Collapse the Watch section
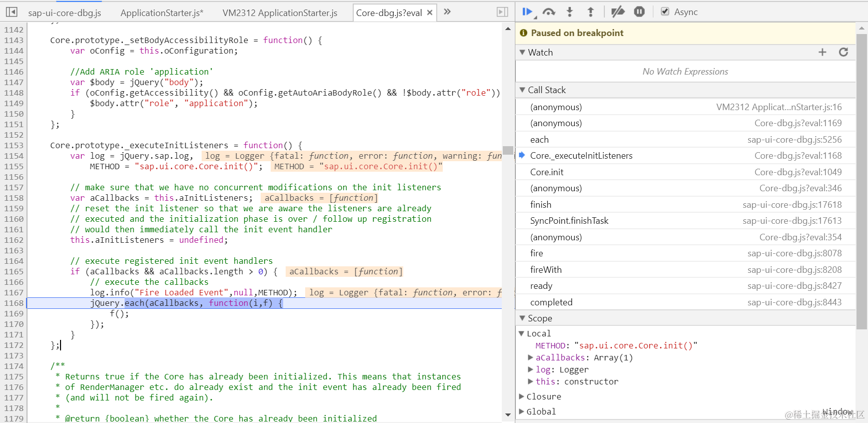Viewport: 868px width, 423px height. pyautogui.click(x=522, y=53)
